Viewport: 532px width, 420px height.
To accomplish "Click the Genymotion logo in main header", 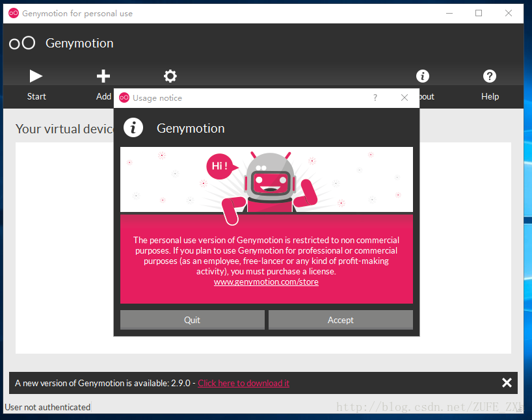I will [22, 43].
